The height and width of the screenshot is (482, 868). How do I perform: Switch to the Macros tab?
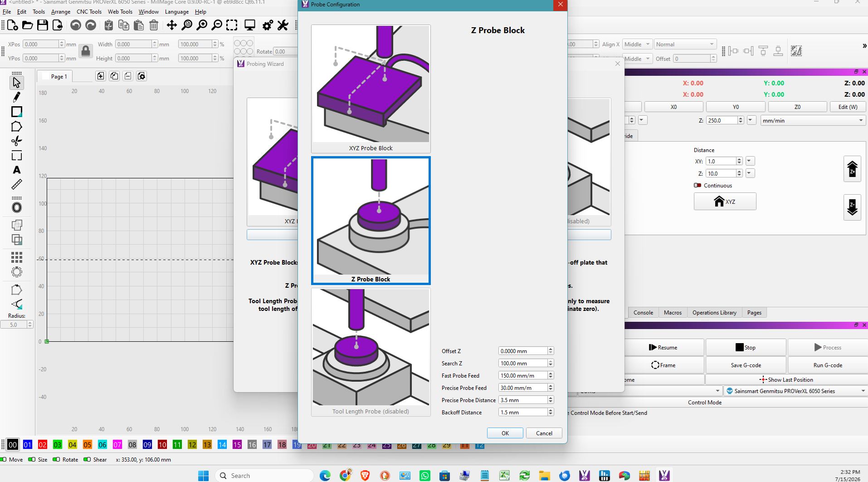pyautogui.click(x=673, y=313)
